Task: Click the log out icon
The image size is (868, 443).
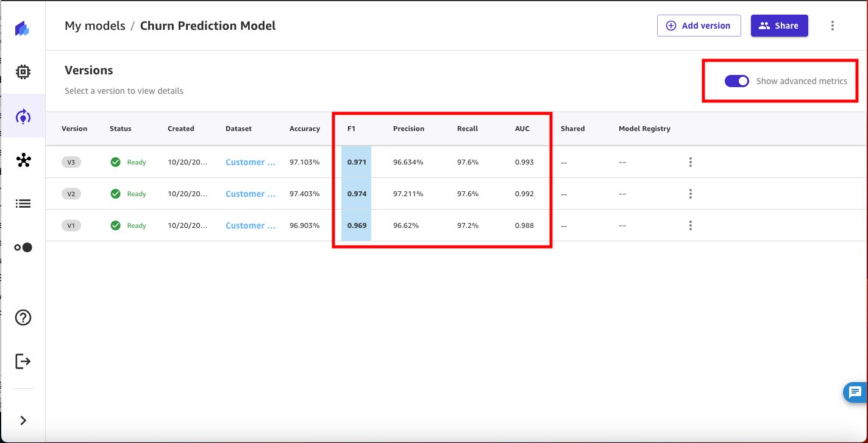Action: click(23, 361)
